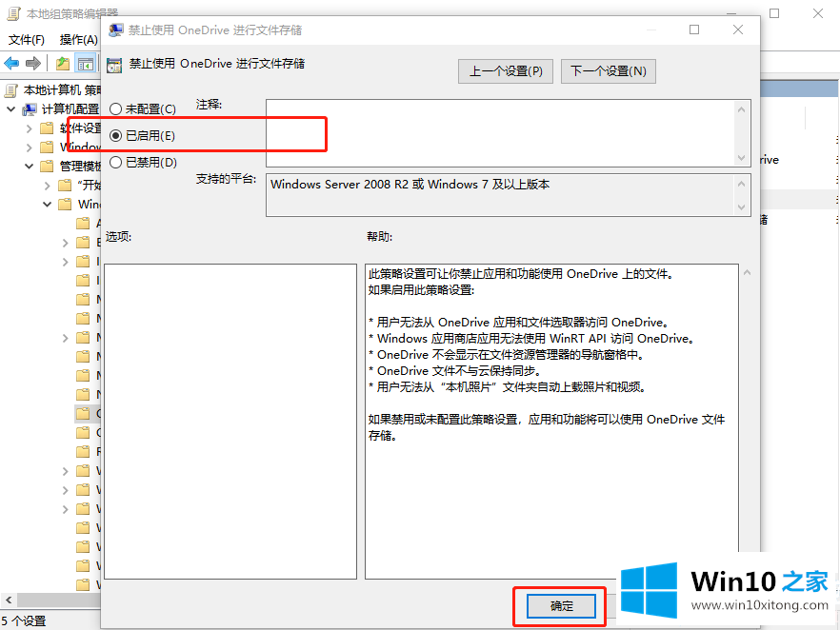840x630 pixels.
Task: Click the comment box scroll-up arrow
Action: (741, 109)
